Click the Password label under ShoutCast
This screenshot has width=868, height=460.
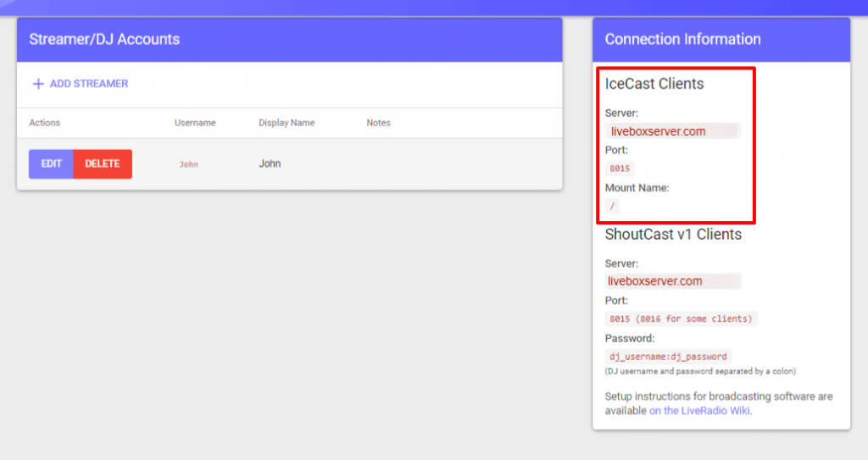[630, 338]
